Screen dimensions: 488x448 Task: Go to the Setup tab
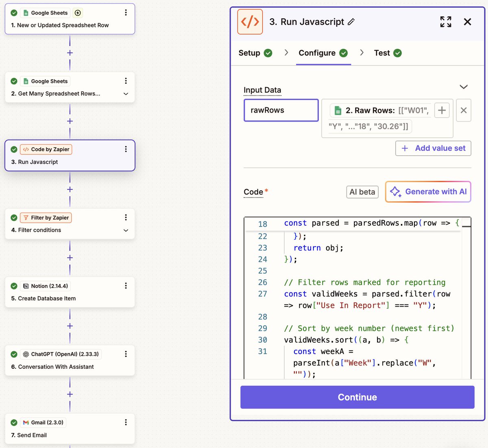click(x=255, y=53)
